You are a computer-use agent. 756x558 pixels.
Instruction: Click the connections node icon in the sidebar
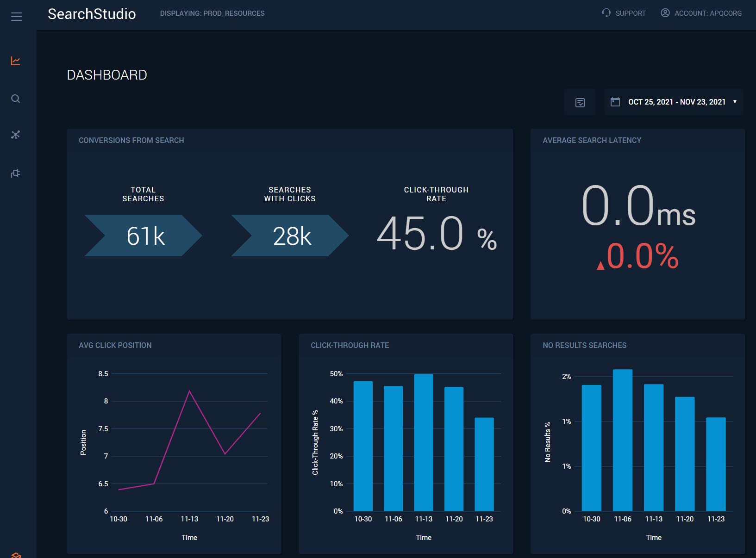16,135
